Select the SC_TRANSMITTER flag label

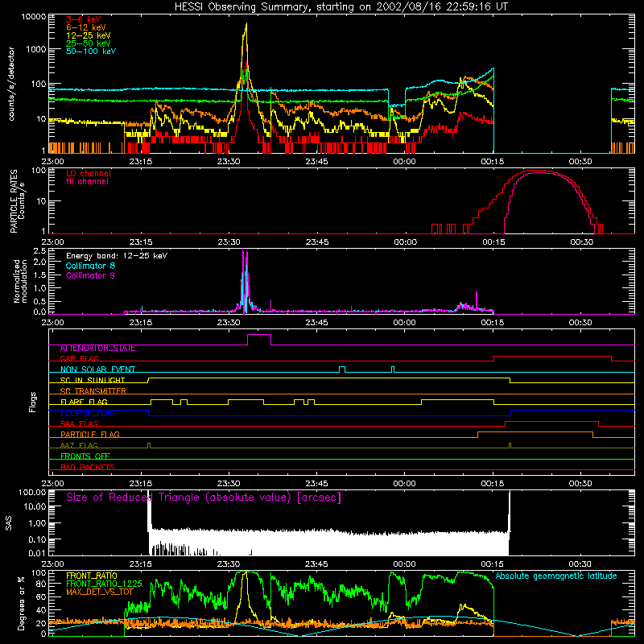pyautogui.click(x=93, y=391)
